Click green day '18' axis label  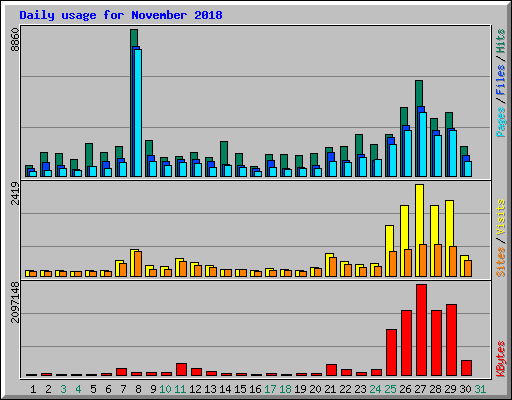click(285, 389)
